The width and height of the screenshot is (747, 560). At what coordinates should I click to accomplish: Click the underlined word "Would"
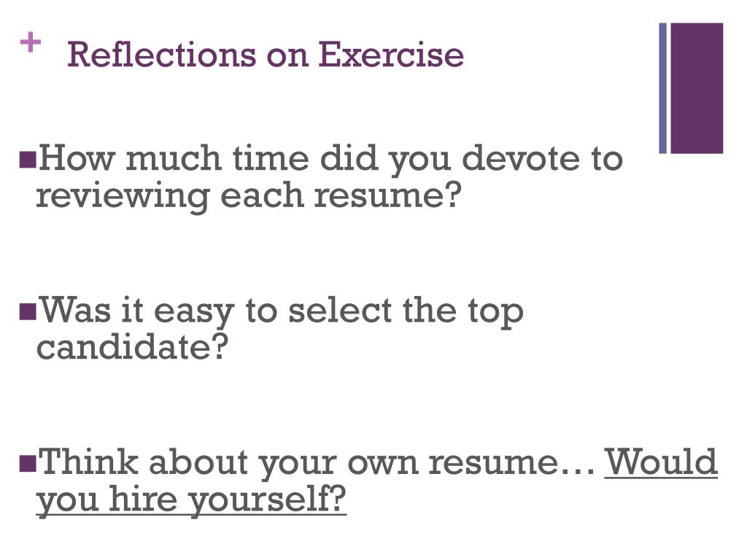pos(661,462)
